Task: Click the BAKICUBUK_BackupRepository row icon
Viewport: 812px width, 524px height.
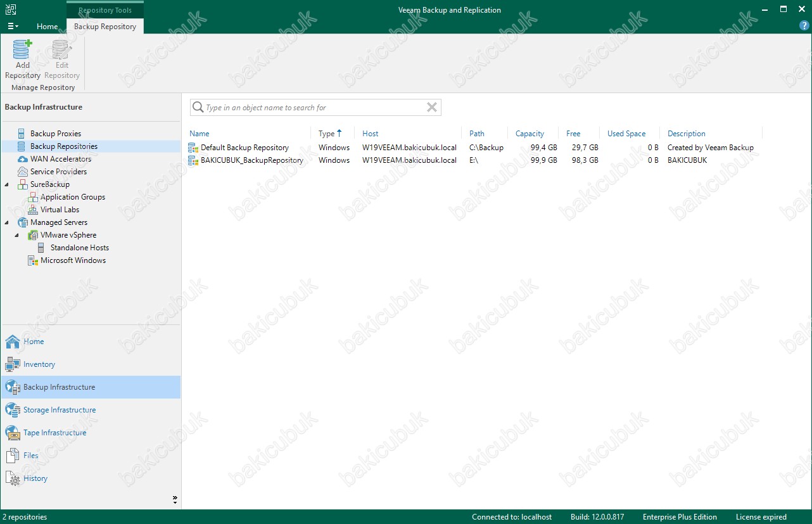Action: 193,160
